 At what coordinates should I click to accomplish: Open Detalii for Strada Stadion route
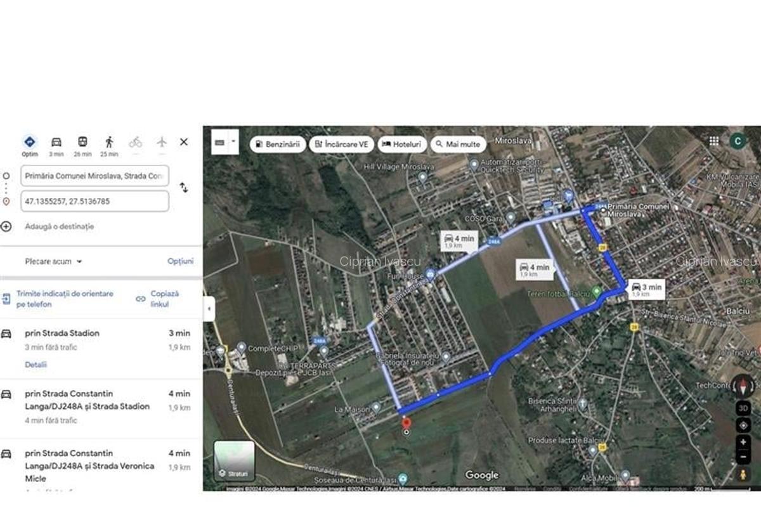pyautogui.click(x=36, y=365)
